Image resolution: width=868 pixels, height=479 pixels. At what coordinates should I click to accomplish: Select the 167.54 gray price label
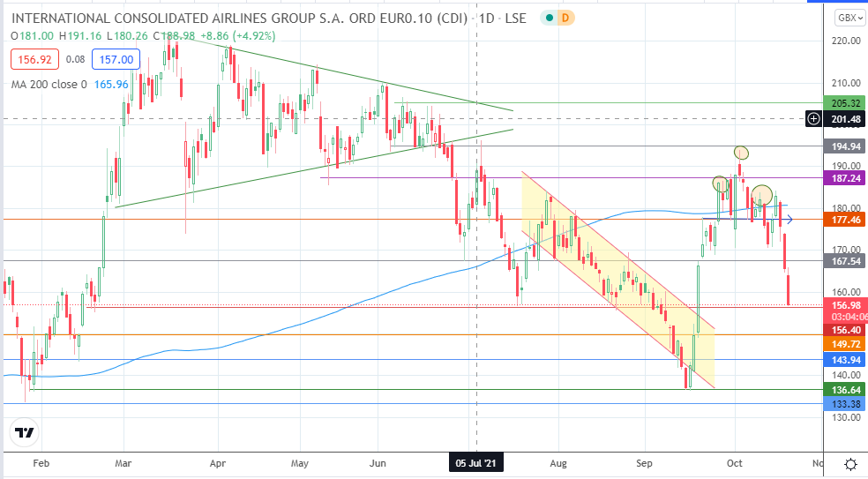(845, 261)
